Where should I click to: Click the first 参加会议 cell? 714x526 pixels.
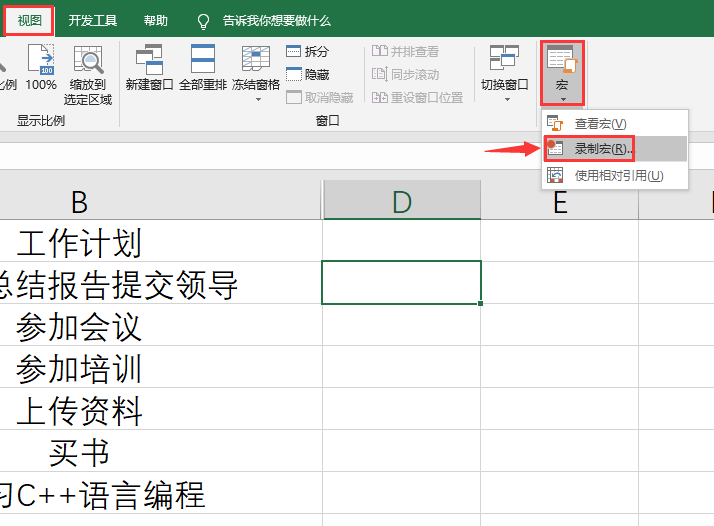coord(160,325)
